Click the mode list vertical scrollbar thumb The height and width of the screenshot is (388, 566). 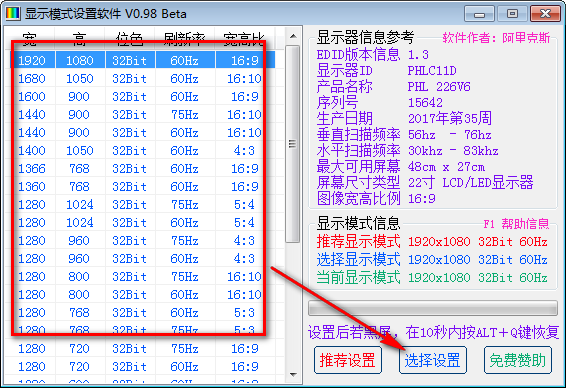[x=293, y=144]
